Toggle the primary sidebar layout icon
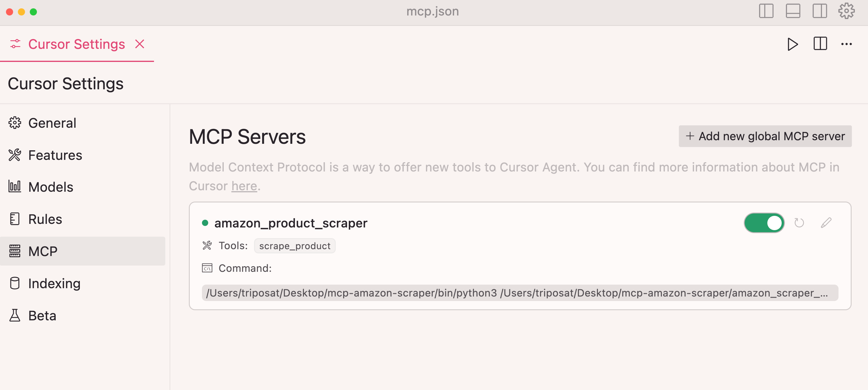This screenshot has height=390, width=868. (x=766, y=11)
